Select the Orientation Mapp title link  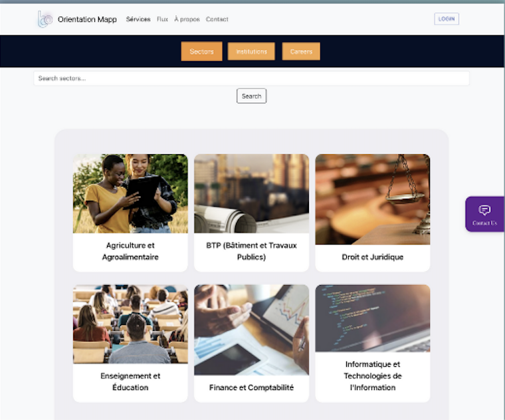click(x=87, y=19)
